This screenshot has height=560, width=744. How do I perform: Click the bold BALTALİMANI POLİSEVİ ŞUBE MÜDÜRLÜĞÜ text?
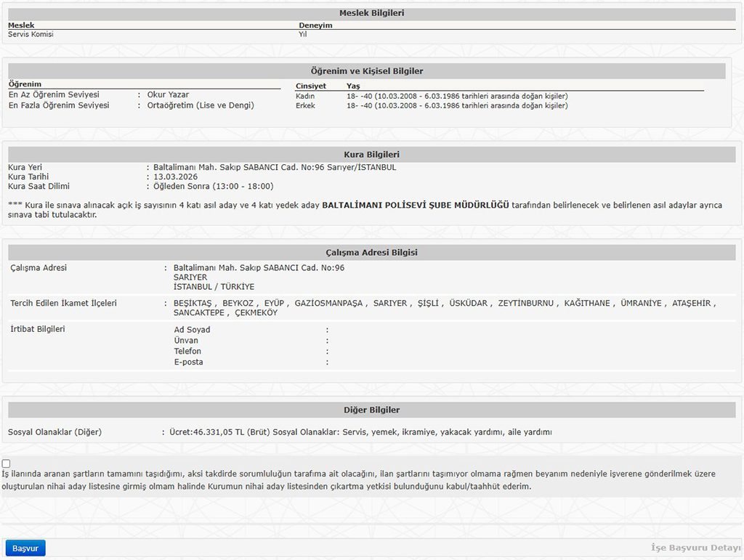(x=416, y=206)
